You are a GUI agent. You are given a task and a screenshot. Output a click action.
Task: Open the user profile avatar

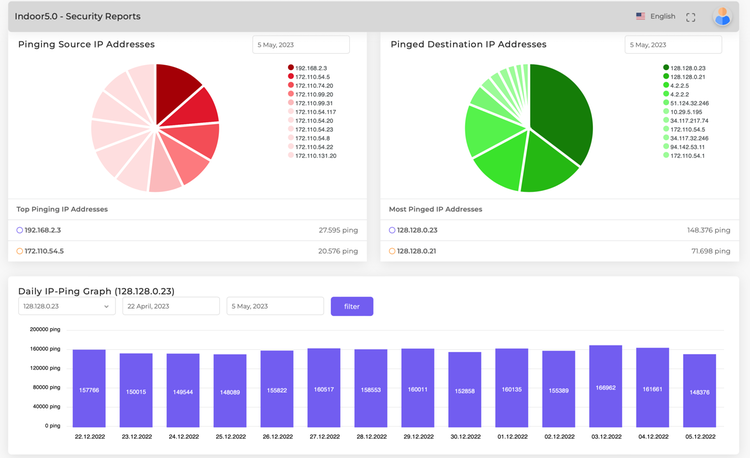[722, 17]
